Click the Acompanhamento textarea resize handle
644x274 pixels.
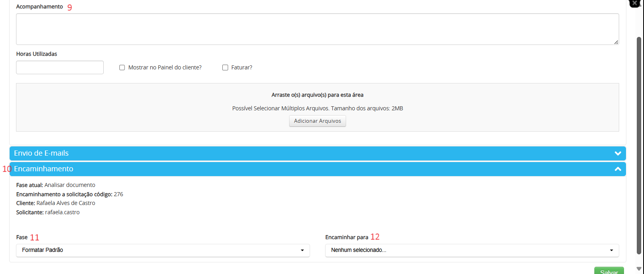[616, 42]
